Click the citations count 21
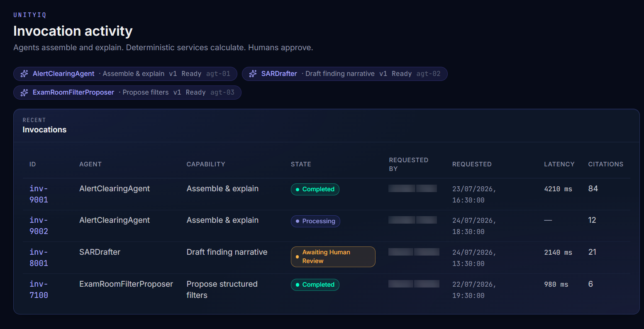The image size is (644, 329). [592, 252]
